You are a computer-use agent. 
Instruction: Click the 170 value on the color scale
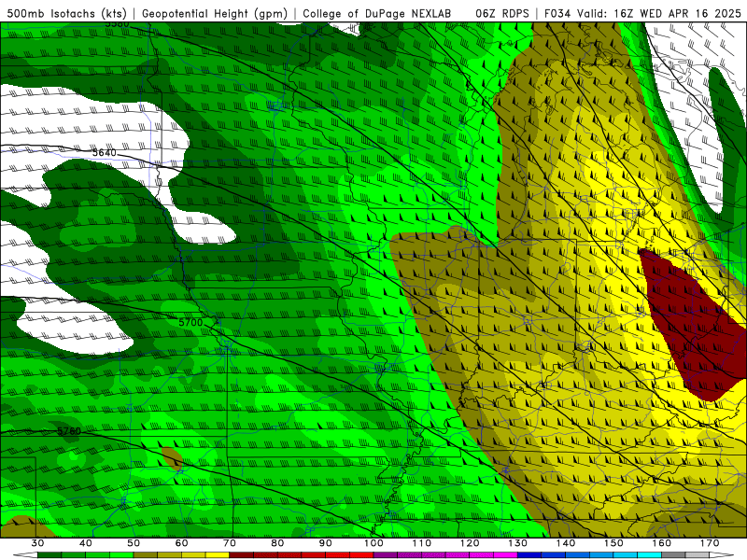click(710, 543)
